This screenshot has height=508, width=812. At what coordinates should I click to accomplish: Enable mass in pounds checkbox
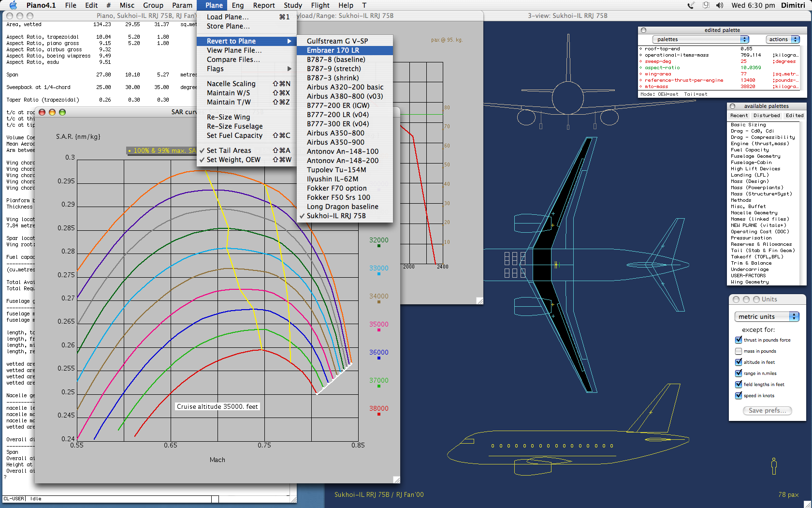click(x=739, y=351)
